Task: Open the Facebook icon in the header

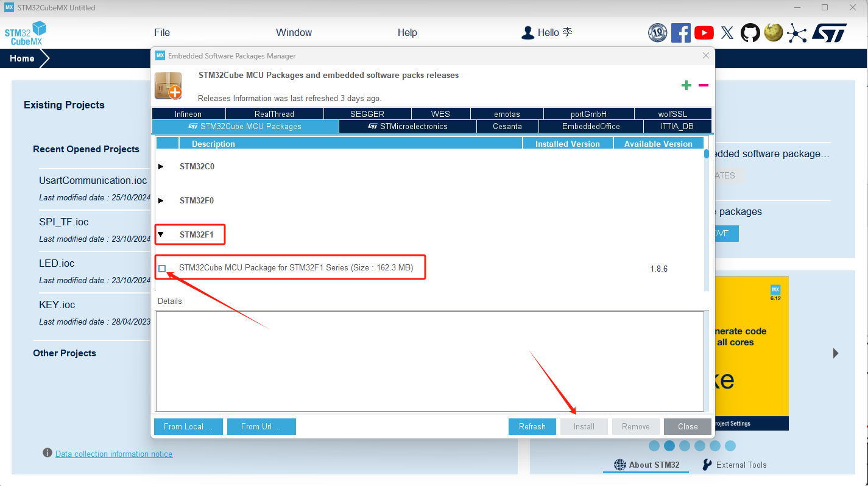Action: click(x=680, y=33)
